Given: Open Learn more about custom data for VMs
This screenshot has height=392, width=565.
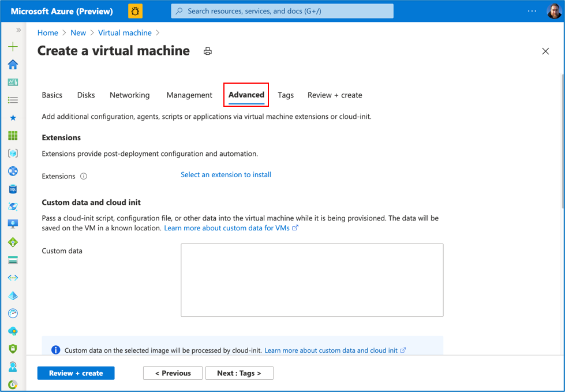Looking at the screenshot, I should point(231,228).
